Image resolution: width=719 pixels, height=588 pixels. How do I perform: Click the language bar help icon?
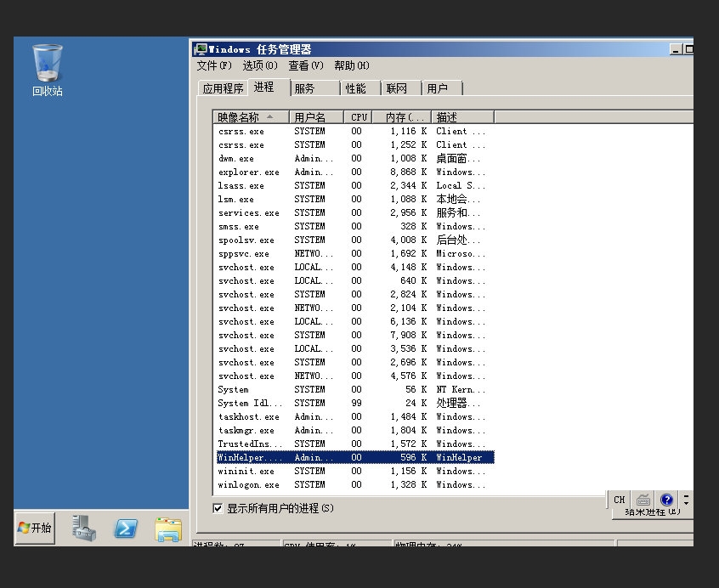click(666, 500)
